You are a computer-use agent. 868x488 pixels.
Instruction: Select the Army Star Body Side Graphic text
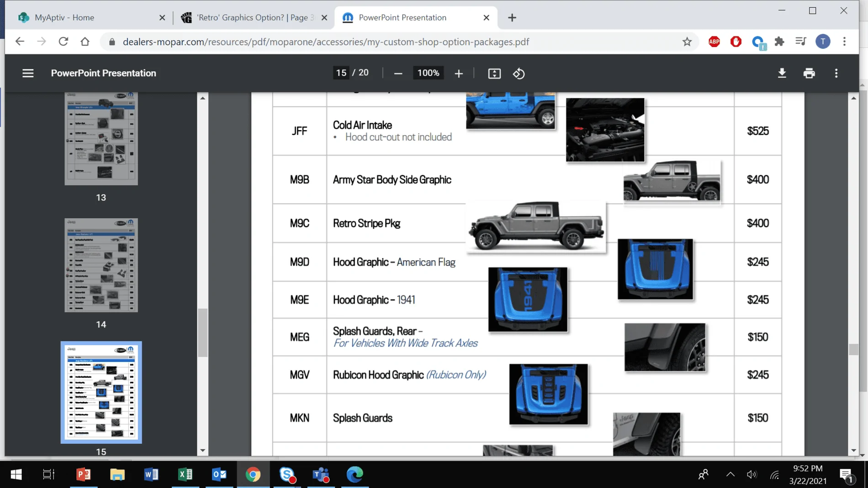392,180
